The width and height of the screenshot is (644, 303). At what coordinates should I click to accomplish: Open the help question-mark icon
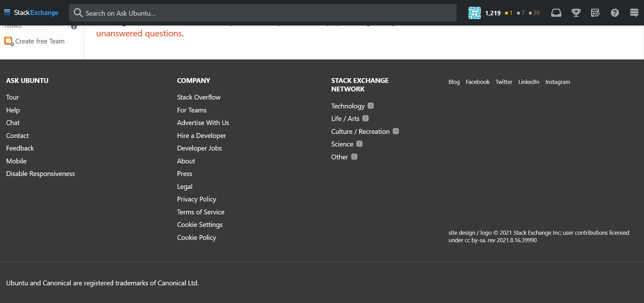(615, 13)
